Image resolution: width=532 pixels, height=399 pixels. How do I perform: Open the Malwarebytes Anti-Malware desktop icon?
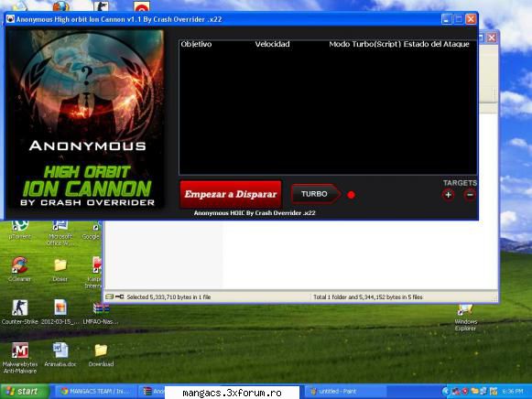click(x=19, y=358)
